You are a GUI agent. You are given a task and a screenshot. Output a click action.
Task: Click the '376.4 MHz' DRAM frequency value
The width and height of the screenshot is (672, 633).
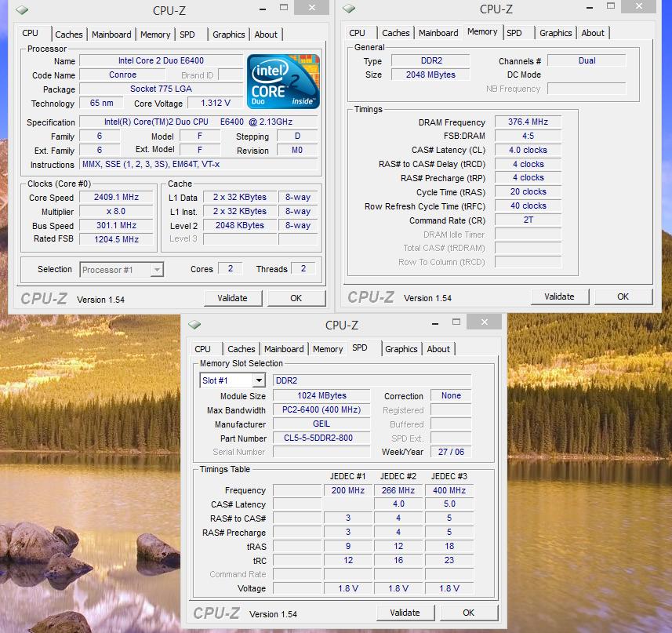click(528, 122)
